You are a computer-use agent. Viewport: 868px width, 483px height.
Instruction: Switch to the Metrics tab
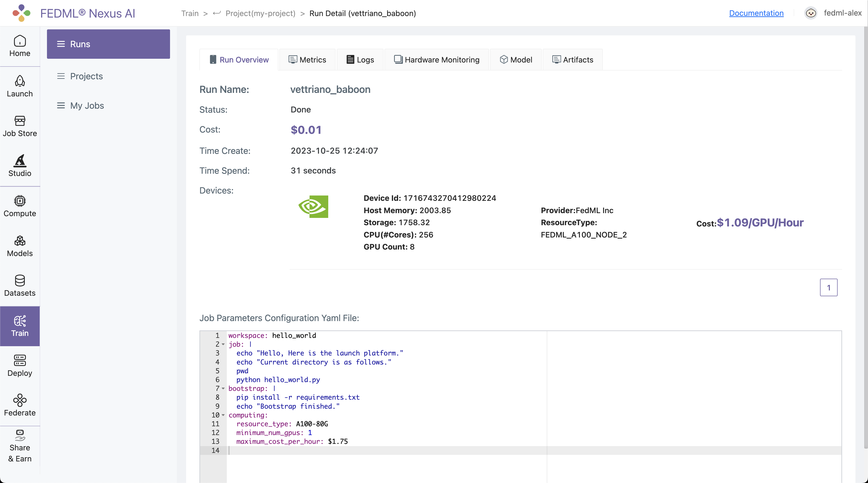(x=307, y=59)
